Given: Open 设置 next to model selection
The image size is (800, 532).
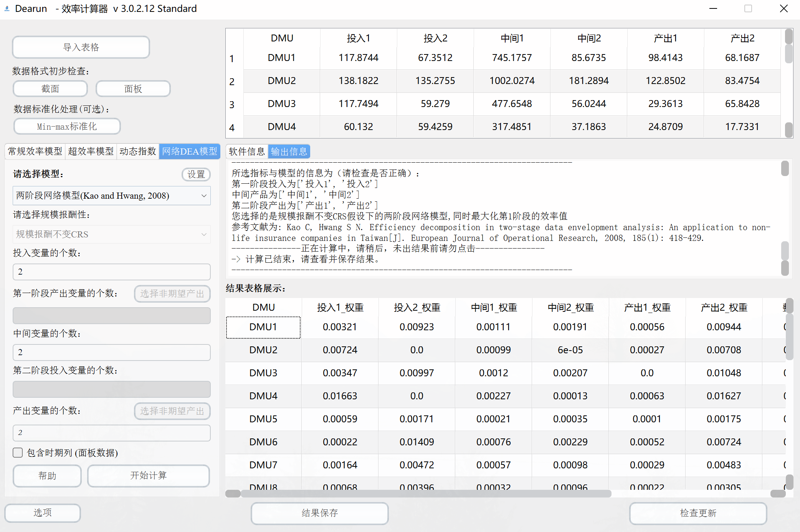Looking at the screenshot, I should [196, 174].
